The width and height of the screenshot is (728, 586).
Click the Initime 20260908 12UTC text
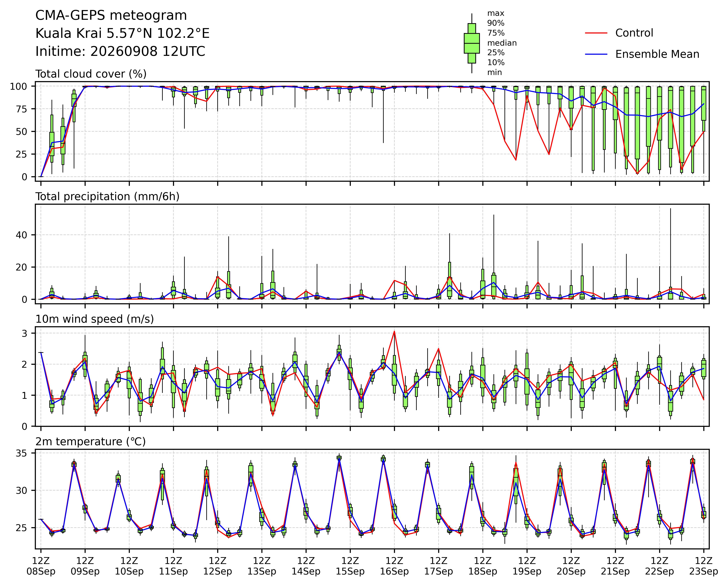click(x=120, y=51)
